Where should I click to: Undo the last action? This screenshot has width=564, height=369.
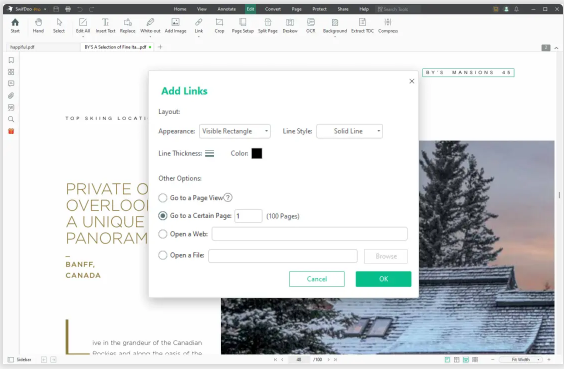[80, 9]
